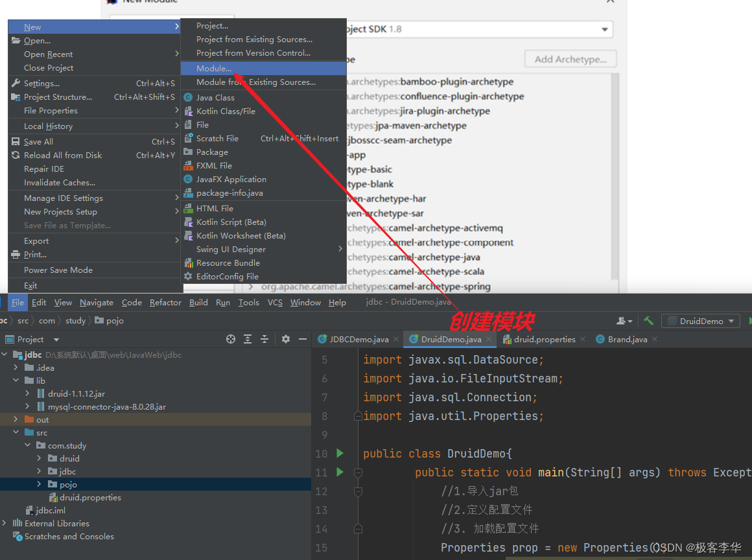Click Exit in the File menu
This screenshot has height=560, width=752.
pos(95,285)
